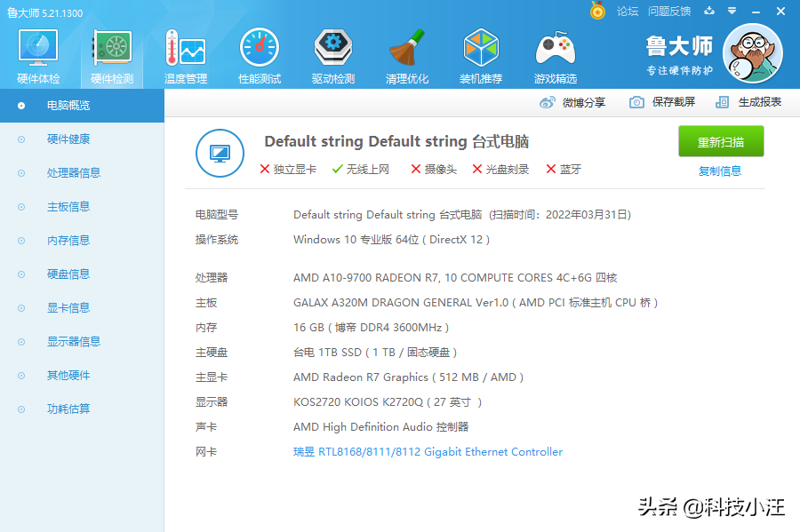Click the 鲁大师 mascot avatar
Image resolution: width=800 pixels, height=532 pixels.
[x=753, y=53]
